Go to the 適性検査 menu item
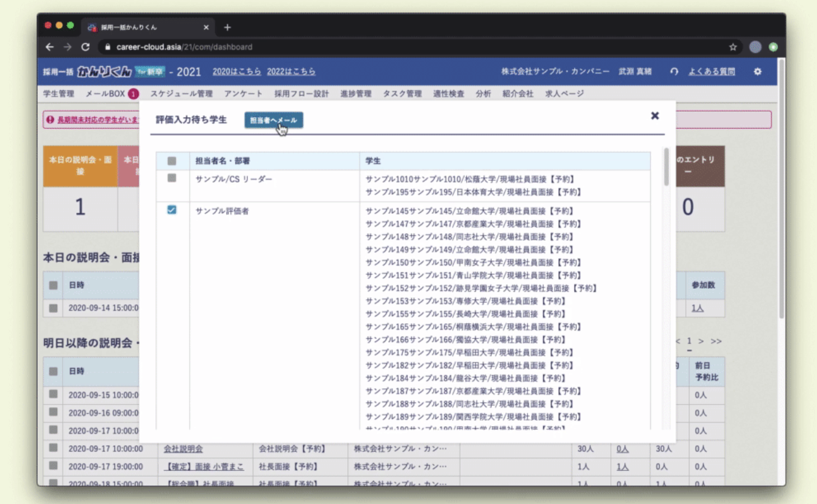 [448, 94]
